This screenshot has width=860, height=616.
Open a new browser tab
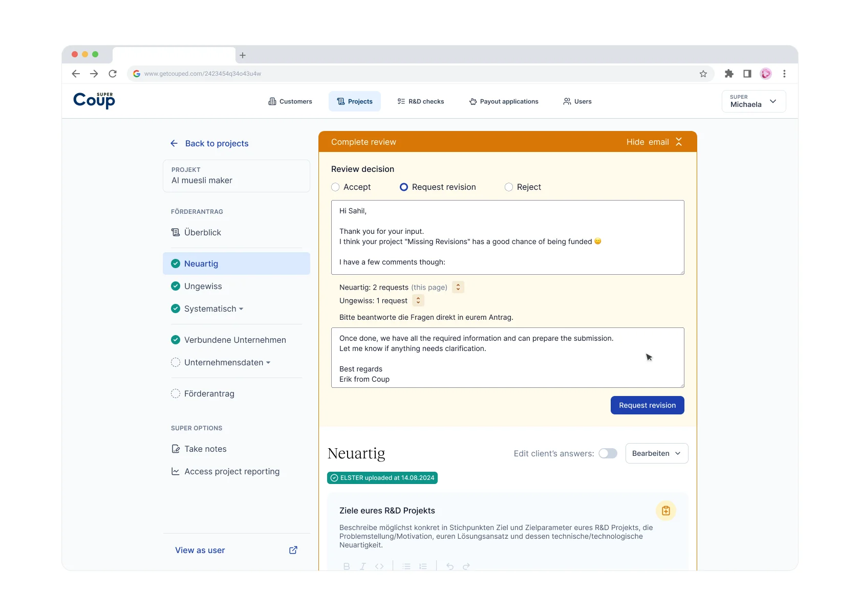point(243,55)
